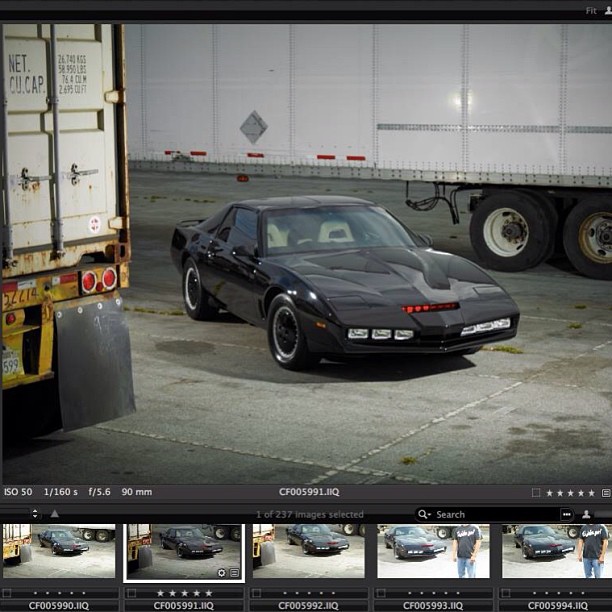Click the stepper arrows in browser toolbar
This screenshot has height=612, width=612.
[x=35, y=513]
